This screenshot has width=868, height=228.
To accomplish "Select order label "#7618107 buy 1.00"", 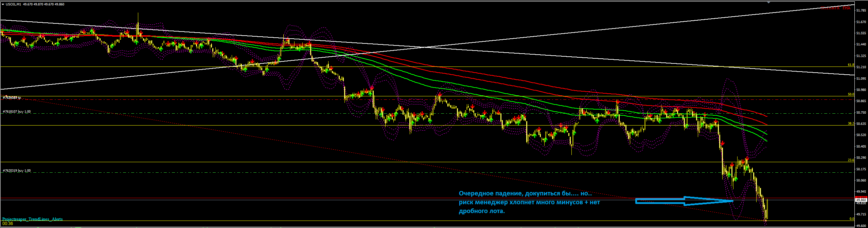I will coord(17,112).
